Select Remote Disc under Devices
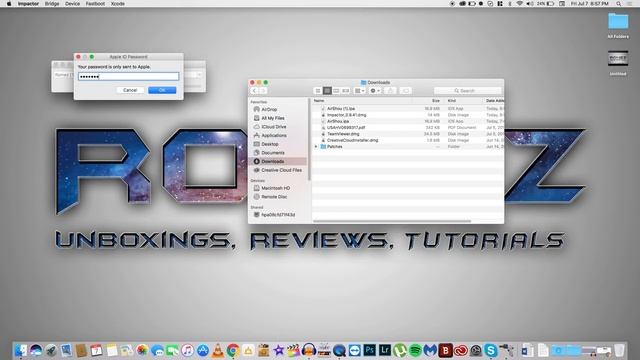This screenshot has height=360, width=640. tap(274, 197)
